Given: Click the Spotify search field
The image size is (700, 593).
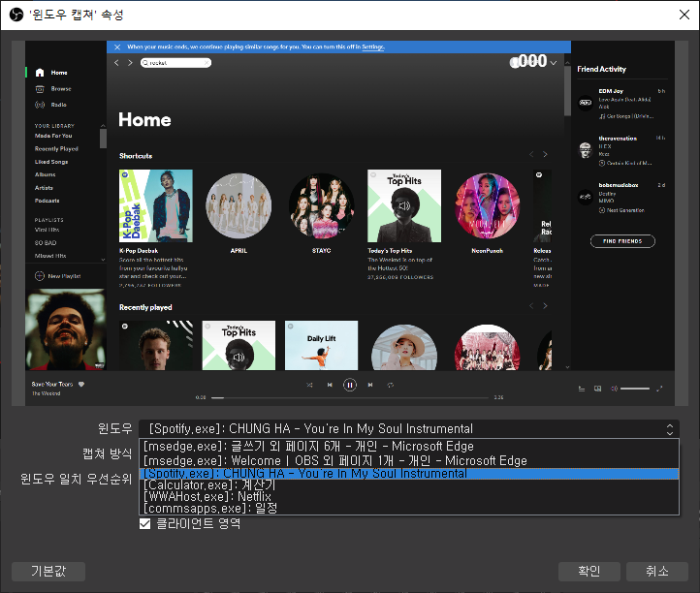Looking at the screenshot, I should tap(175, 63).
